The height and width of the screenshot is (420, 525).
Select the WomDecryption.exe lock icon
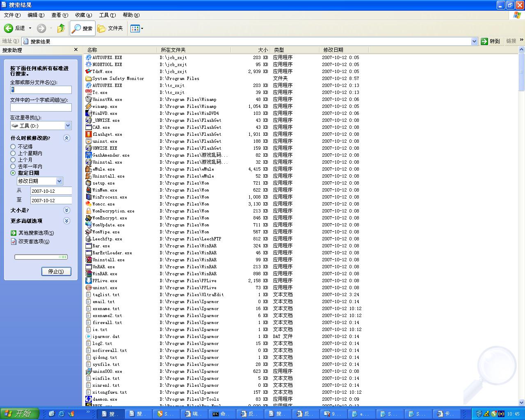(89, 211)
